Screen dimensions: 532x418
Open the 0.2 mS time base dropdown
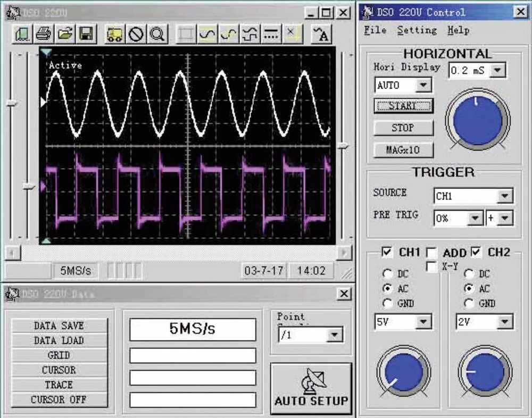(x=497, y=70)
